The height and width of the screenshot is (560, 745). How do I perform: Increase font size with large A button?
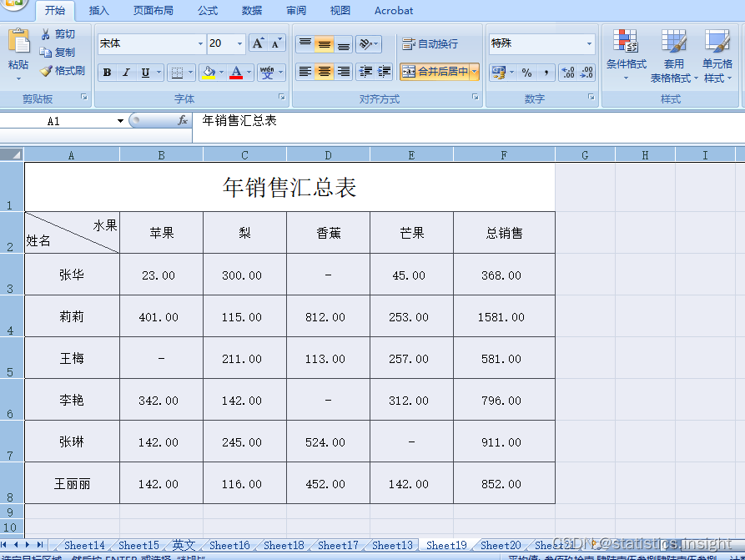(258, 43)
